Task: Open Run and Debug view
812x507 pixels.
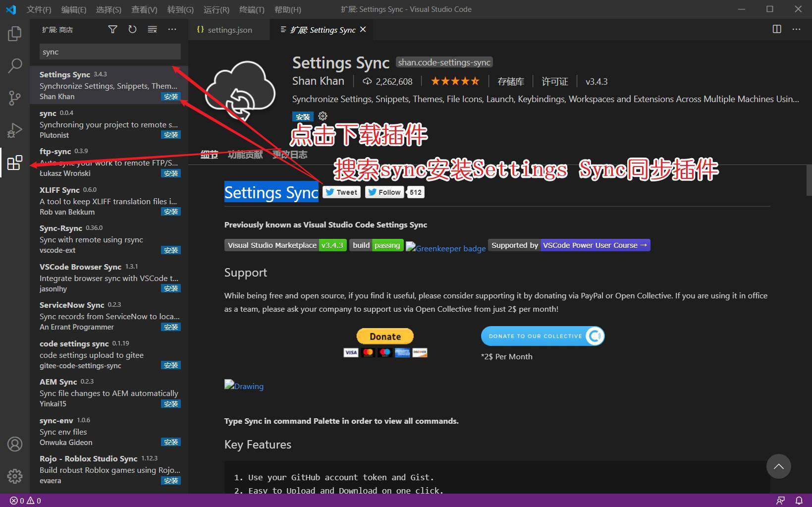Action: click(15, 130)
